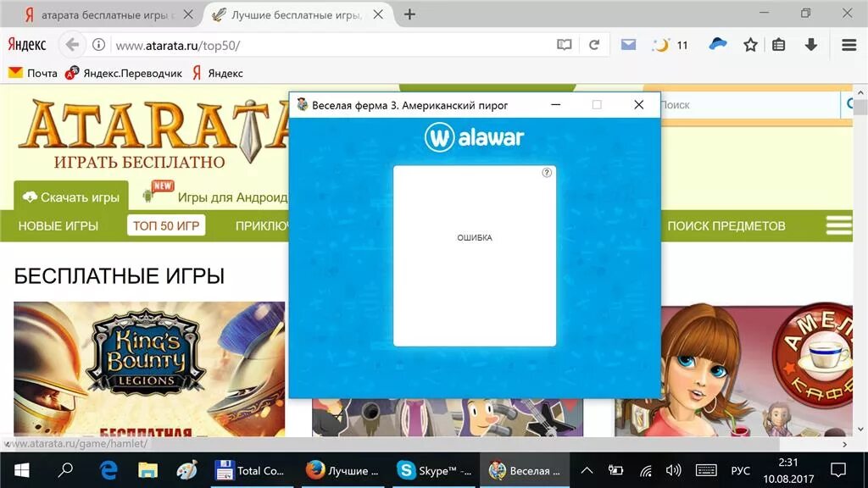This screenshot has width=868, height=488.
Task: Click the 'БЕСПЛАТНЫЕ ИГРЫ' heading
Action: pyautogui.click(x=119, y=275)
